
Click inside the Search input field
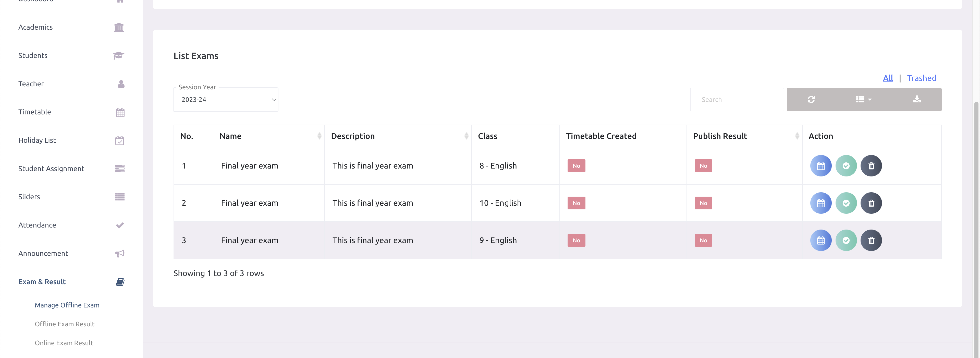(737, 99)
